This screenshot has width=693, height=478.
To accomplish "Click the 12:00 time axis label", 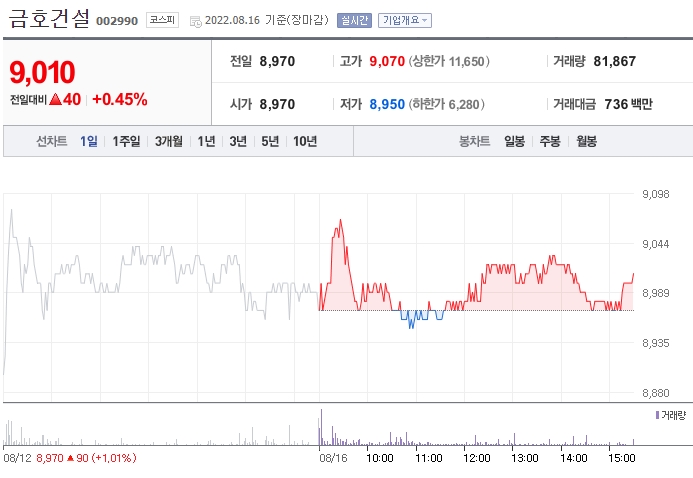I will 477,458.
